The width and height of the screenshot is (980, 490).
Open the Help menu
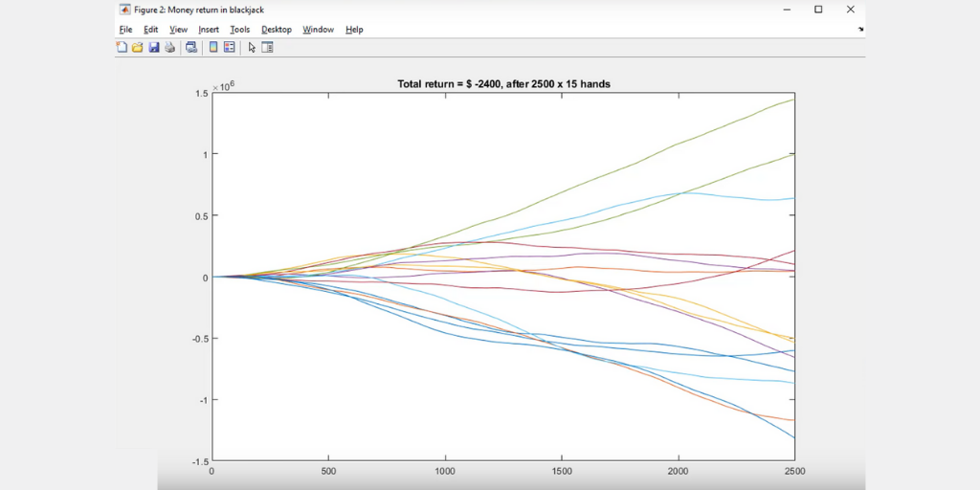coord(354,30)
